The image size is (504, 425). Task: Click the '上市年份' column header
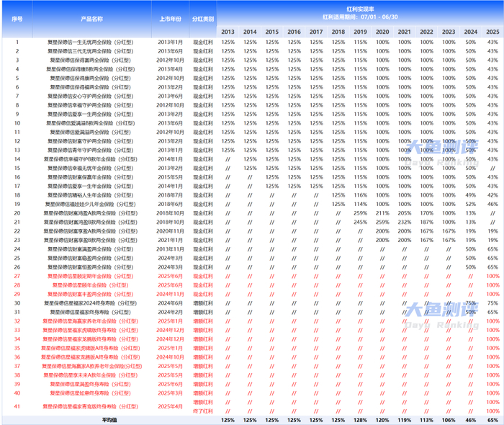pyautogui.click(x=171, y=19)
